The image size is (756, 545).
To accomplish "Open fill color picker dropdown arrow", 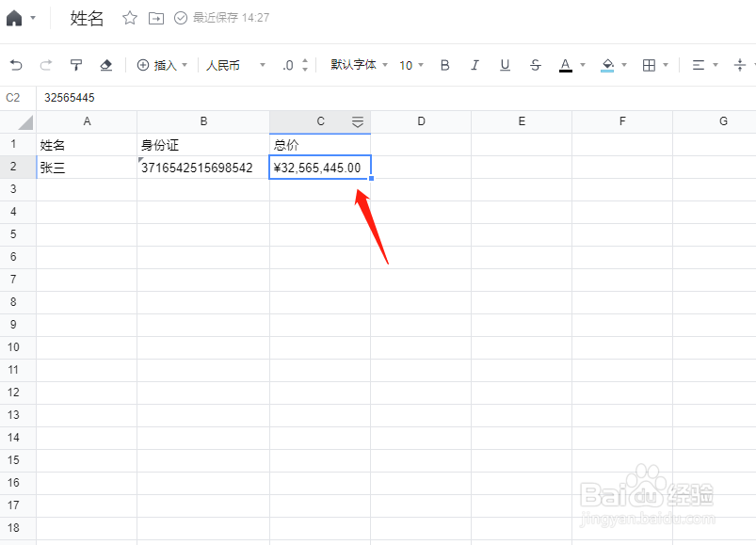I will [x=624, y=65].
